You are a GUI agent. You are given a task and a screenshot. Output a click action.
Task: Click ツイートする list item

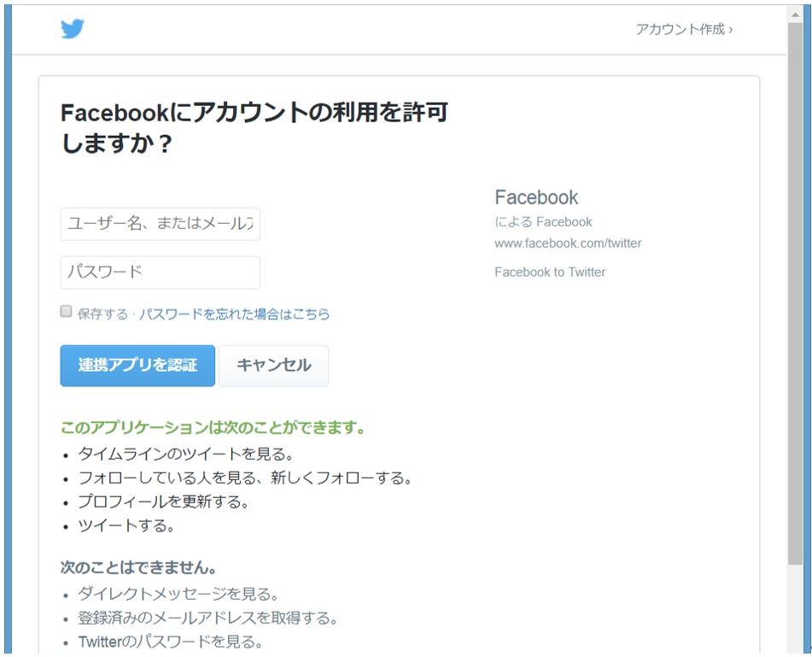coord(126,525)
